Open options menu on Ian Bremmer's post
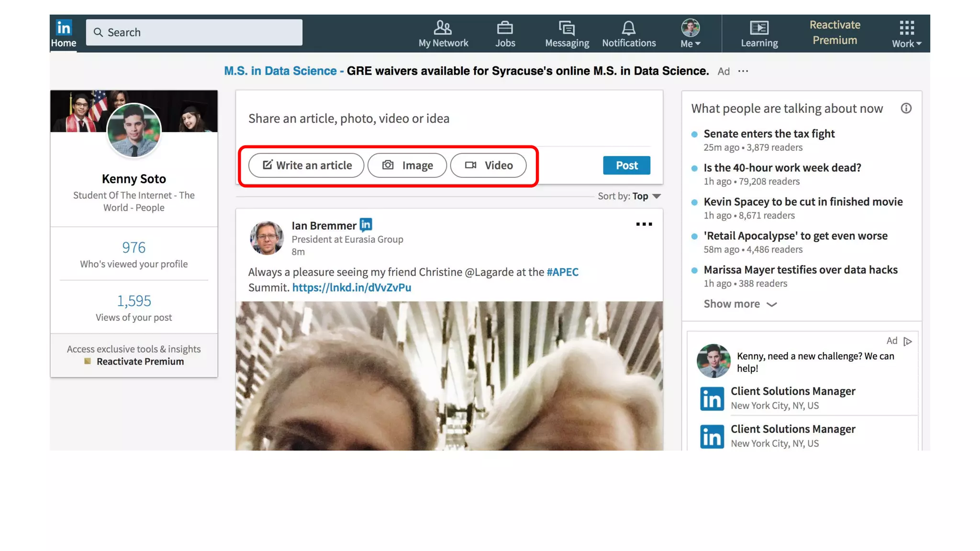This screenshot has width=980, height=551. [644, 224]
